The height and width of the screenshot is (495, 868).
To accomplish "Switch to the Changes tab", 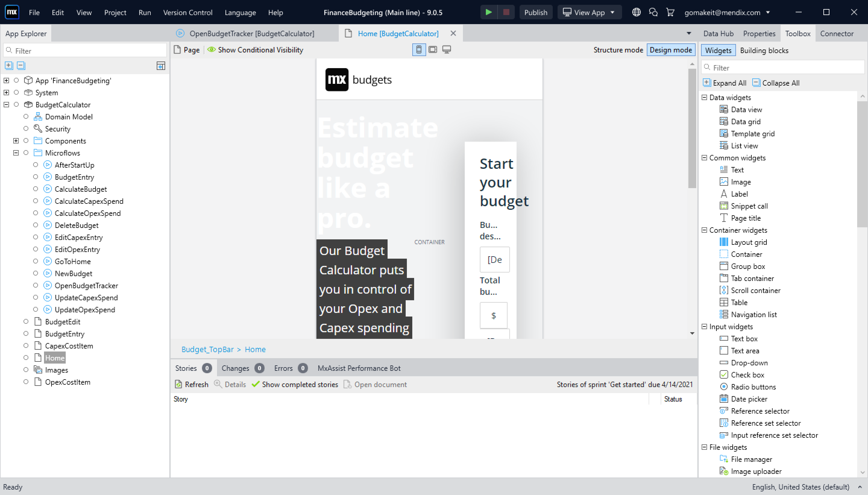I will 235,368.
